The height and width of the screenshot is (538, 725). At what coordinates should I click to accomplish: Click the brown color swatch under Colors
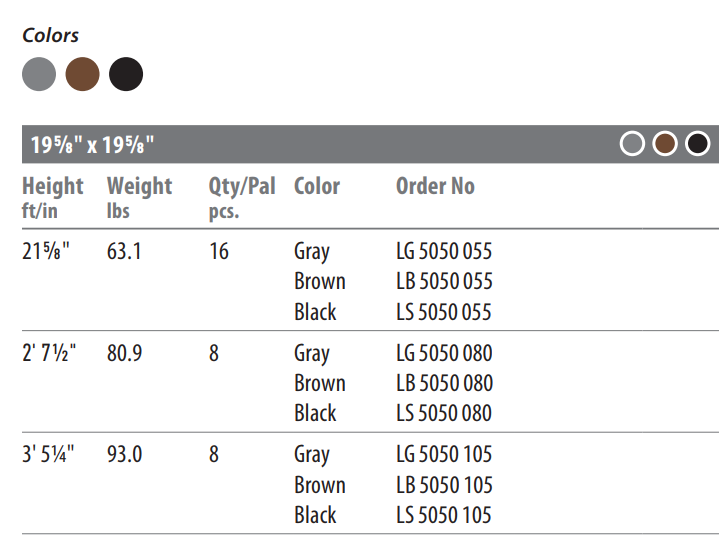(x=82, y=74)
